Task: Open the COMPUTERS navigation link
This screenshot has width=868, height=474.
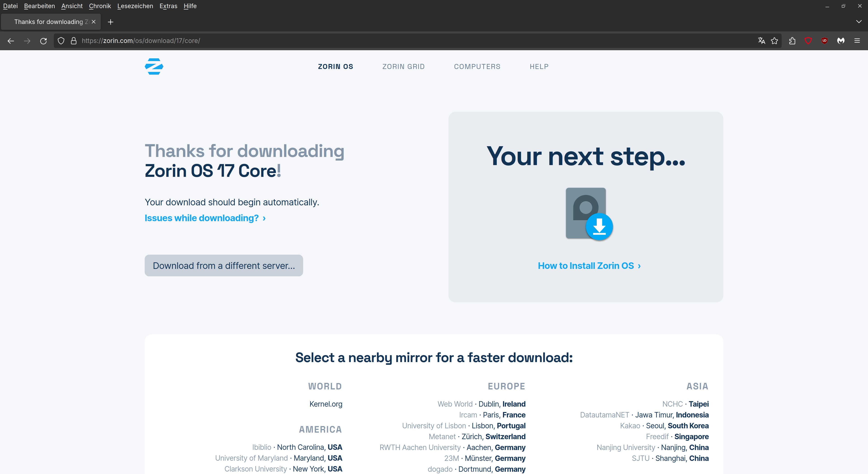Action: click(477, 67)
